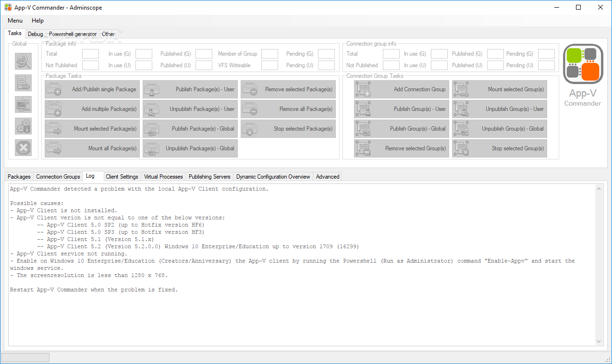Click the X cancel icon in Global
The image size is (612, 364).
tap(24, 148)
